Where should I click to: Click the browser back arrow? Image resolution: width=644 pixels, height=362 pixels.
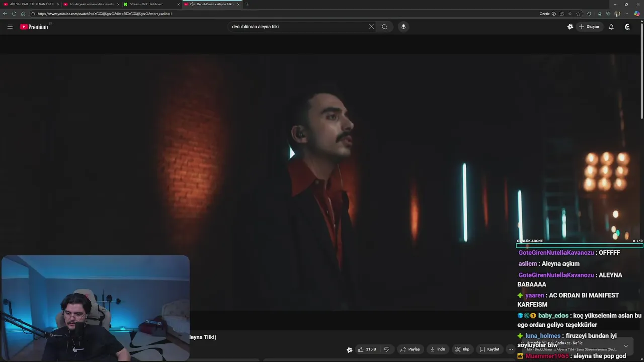coord(5,14)
